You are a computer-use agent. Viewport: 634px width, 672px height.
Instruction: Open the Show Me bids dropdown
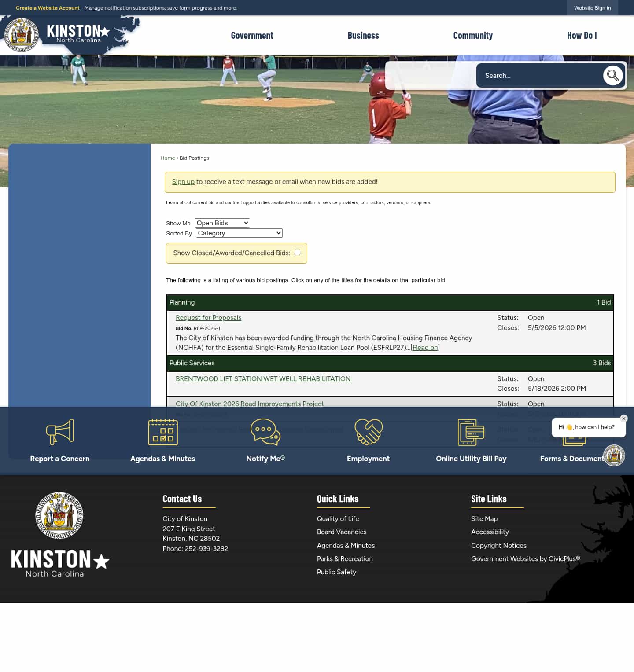pyautogui.click(x=222, y=223)
